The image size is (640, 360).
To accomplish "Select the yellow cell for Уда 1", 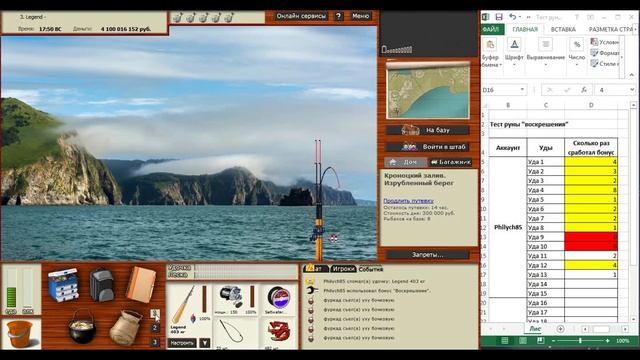I will [x=591, y=162].
